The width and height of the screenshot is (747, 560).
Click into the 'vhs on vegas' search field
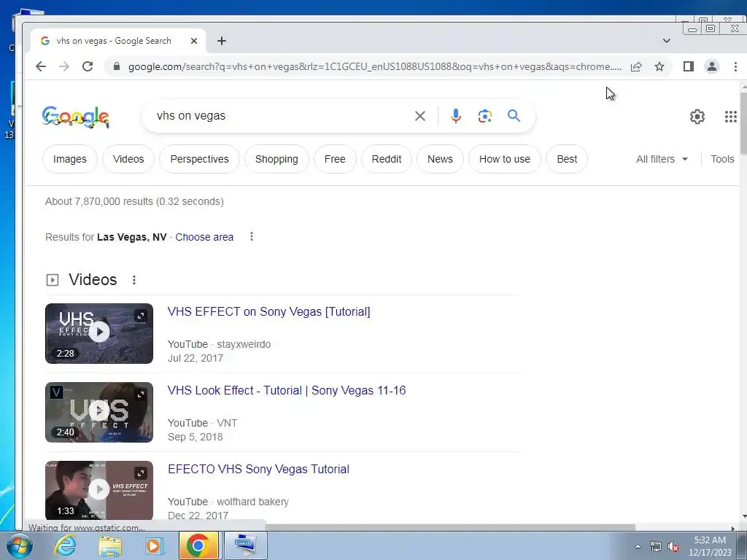pos(281,116)
